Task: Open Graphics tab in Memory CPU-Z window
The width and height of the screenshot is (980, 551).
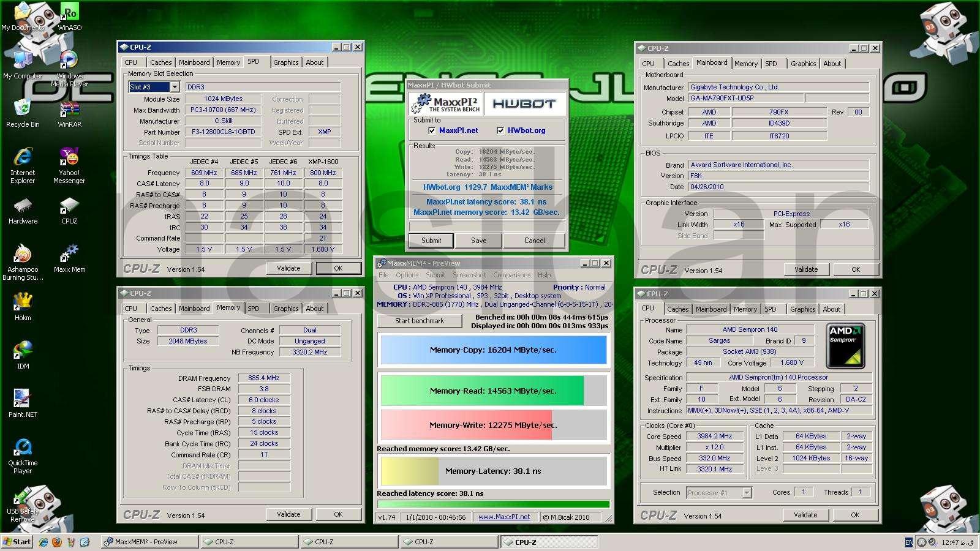Action: point(285,309)
